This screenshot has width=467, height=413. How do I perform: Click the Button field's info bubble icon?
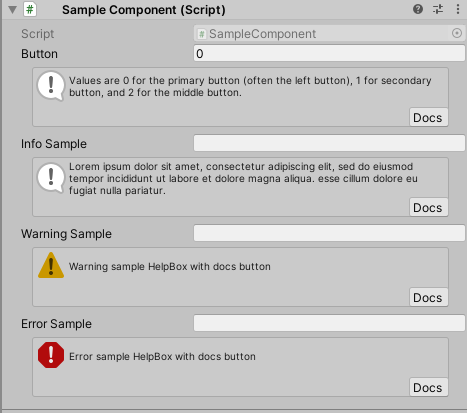pyautogui.click(x=51, y=86)
